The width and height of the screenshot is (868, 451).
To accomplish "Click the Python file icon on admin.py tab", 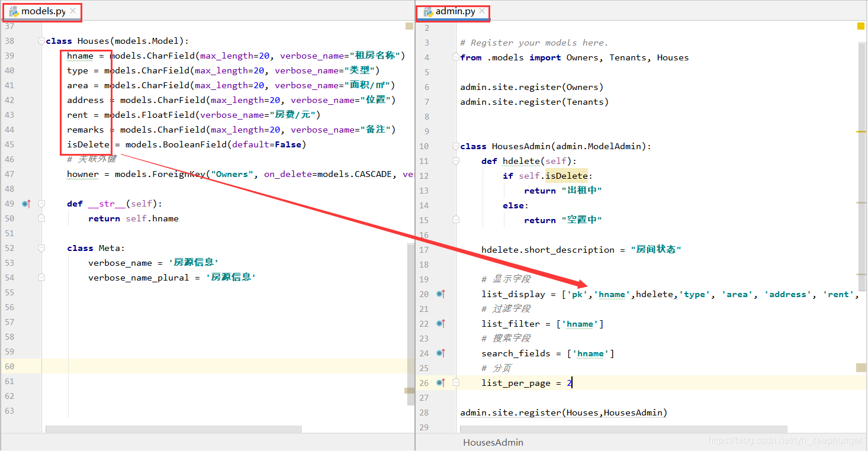I will click(x=428, y=11).
